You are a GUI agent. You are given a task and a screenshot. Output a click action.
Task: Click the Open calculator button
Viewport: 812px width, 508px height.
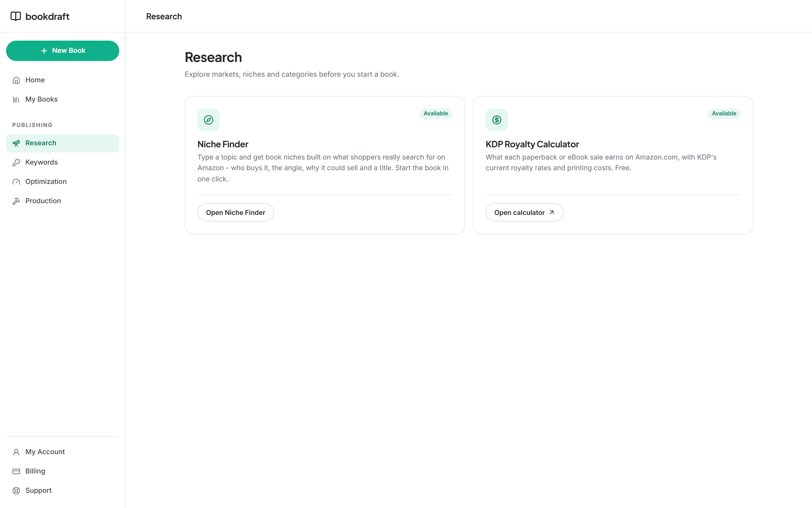point(525,212)
